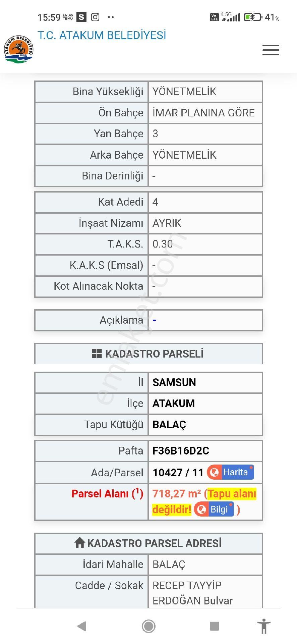Select the Ada/Parsel value 10427 / 11
This screenshot has height=644, width=297.
pyautogui.click(x=178, y=473)
